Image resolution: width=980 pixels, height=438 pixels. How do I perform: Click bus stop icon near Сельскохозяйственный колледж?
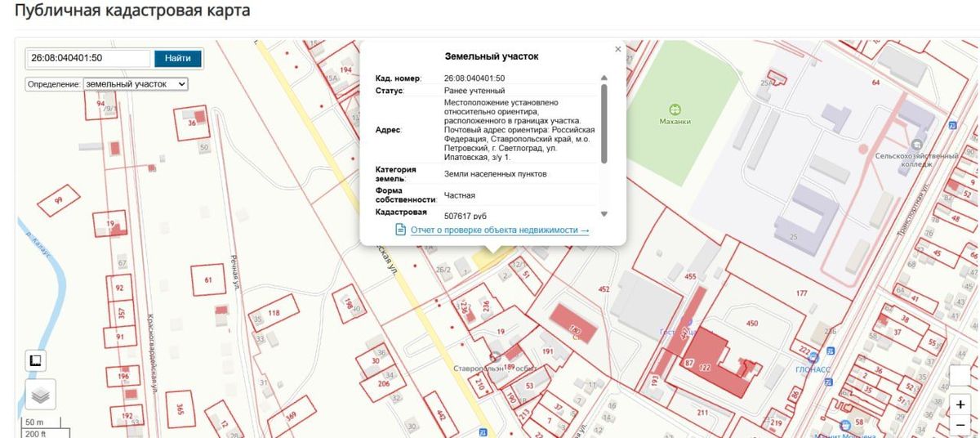pos(952,125)
